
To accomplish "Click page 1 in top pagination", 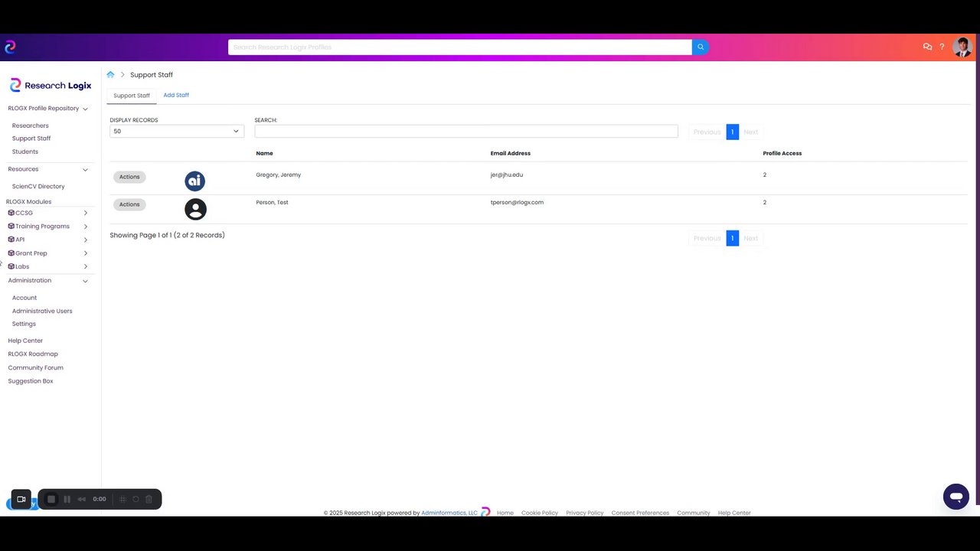I will pyautogui.click(x=732, y=132).
